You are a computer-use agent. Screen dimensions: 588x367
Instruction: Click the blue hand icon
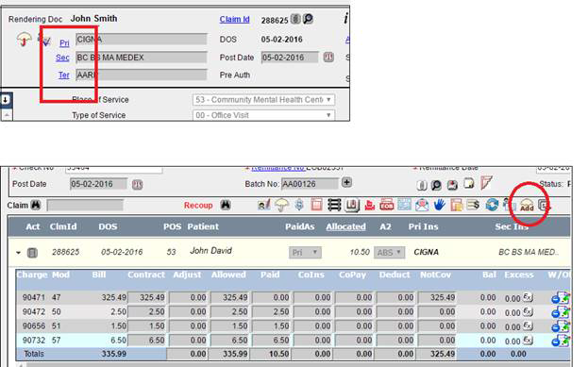(x=439, y=205)
